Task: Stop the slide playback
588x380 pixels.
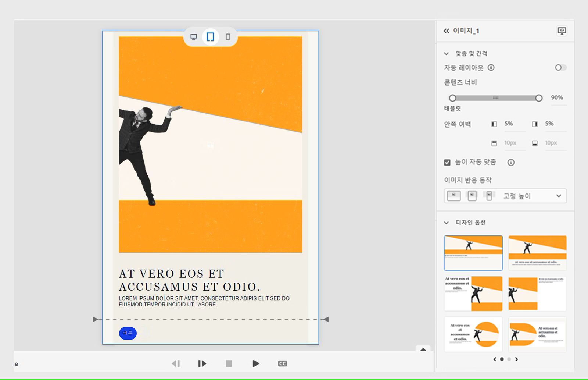Action: click(x=229, y=363)
